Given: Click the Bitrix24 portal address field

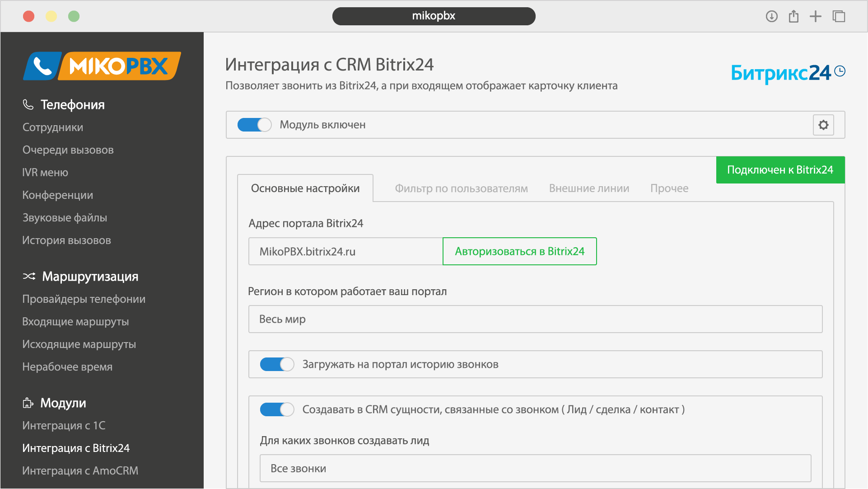Looking at the screenshot, I should pyautogui.click(x=345, y=251).
